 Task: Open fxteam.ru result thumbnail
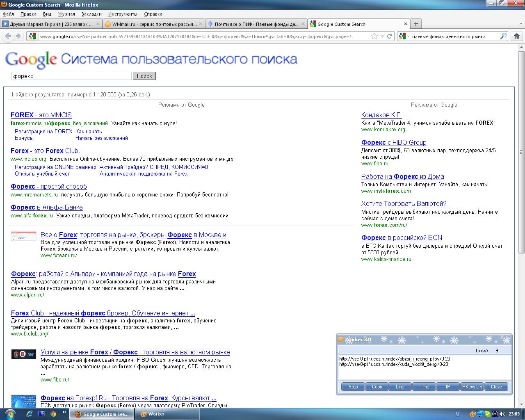pyautogui.click(x=24, y=236)
